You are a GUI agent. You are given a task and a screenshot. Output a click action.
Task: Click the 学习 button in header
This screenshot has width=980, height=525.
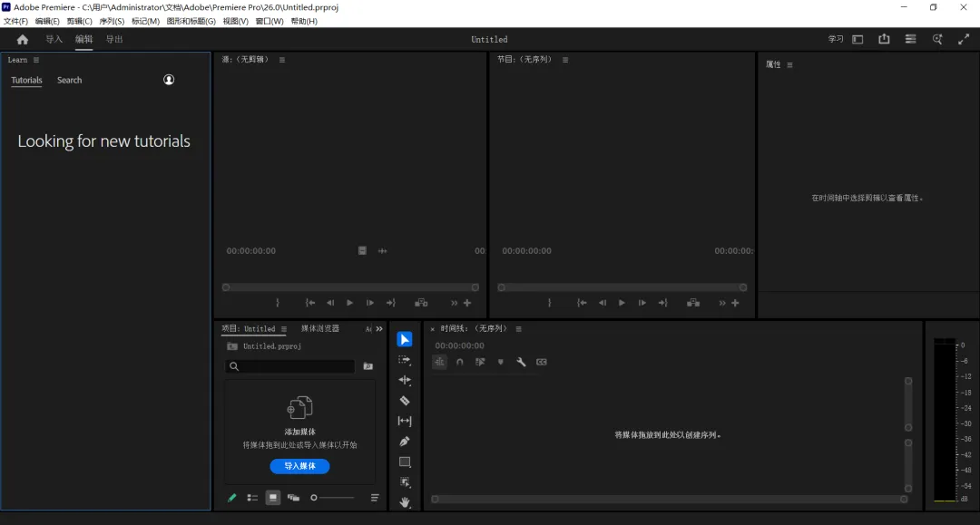(x=836, y=39)
